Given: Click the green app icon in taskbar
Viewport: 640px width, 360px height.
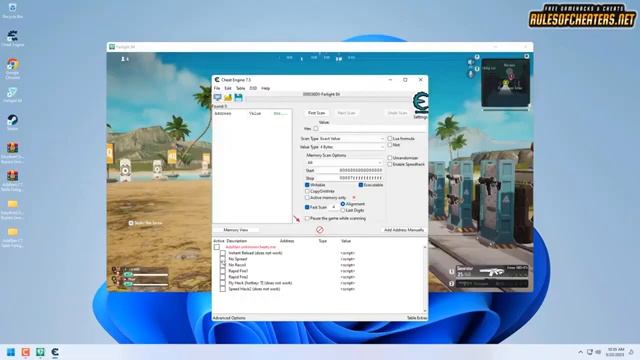Looking at the screenshot, I should [40, 352].
